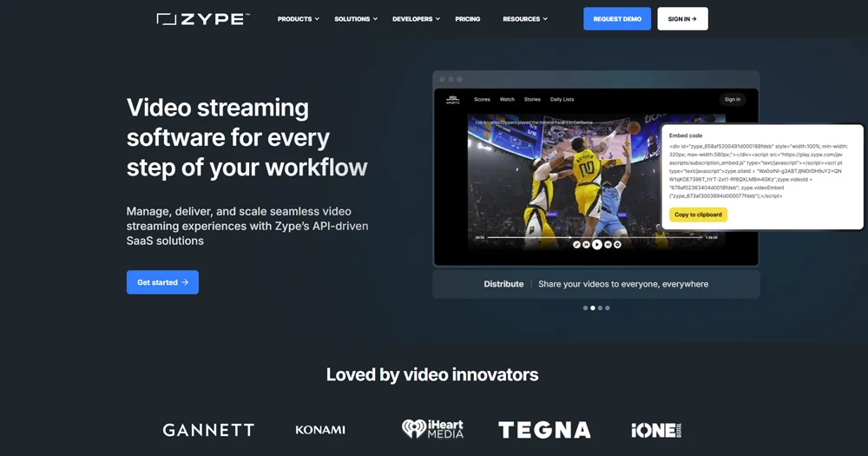Select the first carousel dot
This screenshot has width=868, height=456.
[x=585, y=308]
